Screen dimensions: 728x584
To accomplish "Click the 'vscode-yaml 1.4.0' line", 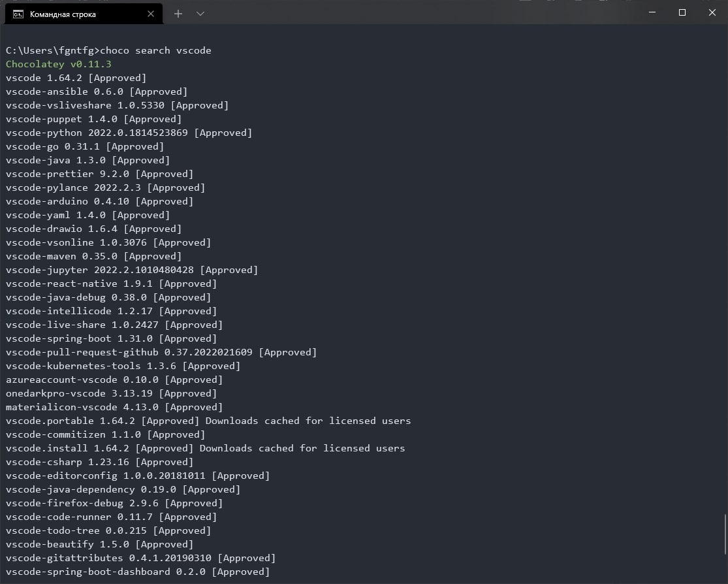I will [87, 215].
